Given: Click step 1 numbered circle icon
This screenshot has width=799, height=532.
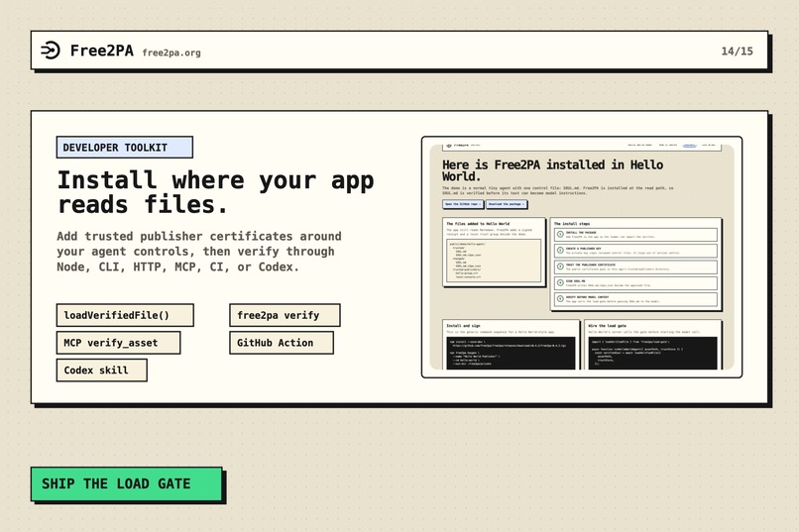Looking at the screenshot, I should pyautogui.click(x=560, y=234).
